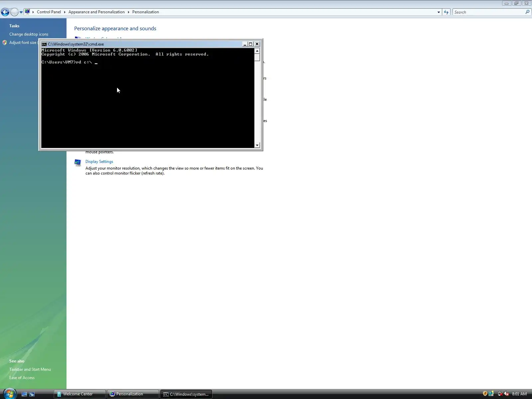The height and width of the screenshot is (399, 532).
Task: Click the Windows Sidebar tray icon
Action: 491,394
